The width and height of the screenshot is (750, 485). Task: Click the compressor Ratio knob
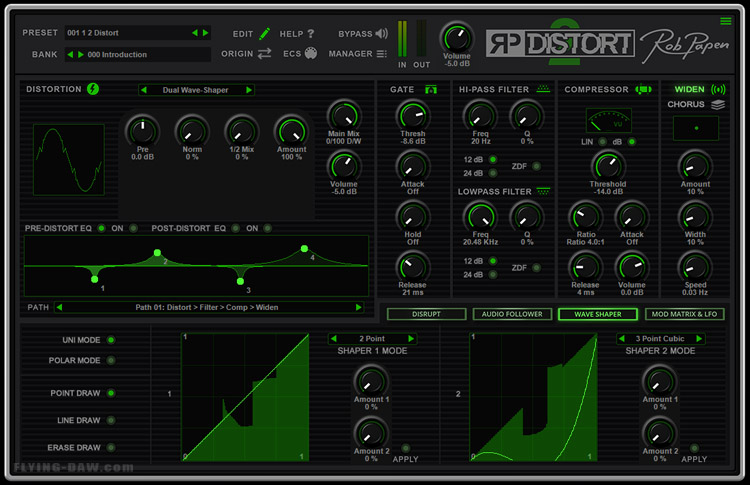pos(585,217)
